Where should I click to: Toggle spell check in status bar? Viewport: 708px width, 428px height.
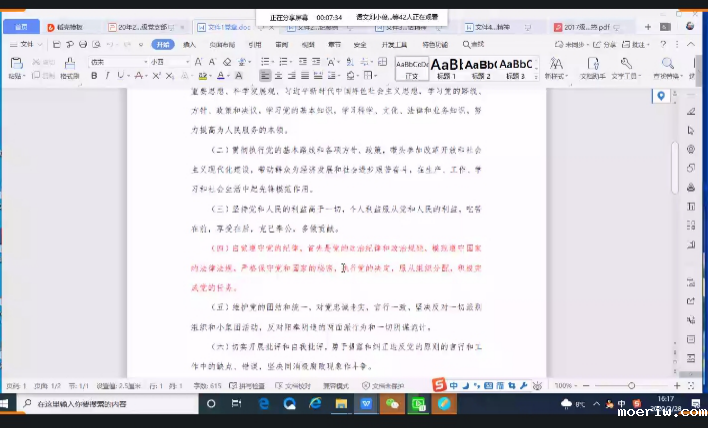(247, 386)
